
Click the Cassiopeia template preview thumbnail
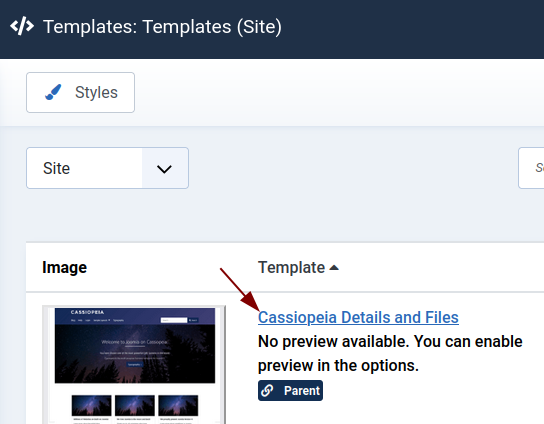(134, 365)
